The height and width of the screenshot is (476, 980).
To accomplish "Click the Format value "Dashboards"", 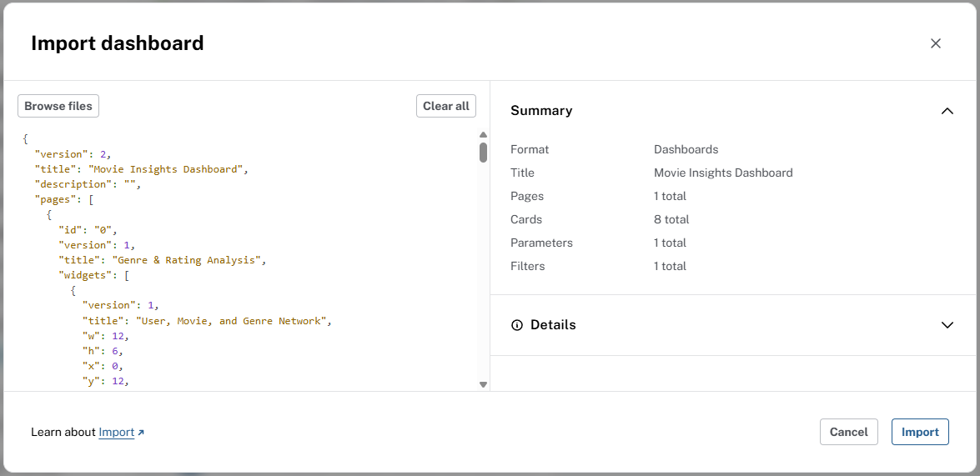I will pos(686,149).
